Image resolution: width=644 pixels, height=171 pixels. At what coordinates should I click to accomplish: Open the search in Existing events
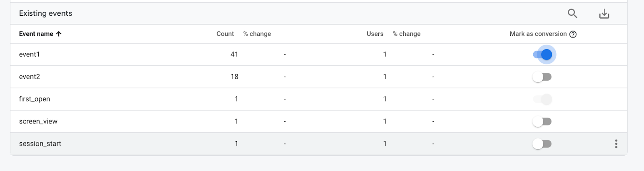pyautogui.click(x=572, y=14)
